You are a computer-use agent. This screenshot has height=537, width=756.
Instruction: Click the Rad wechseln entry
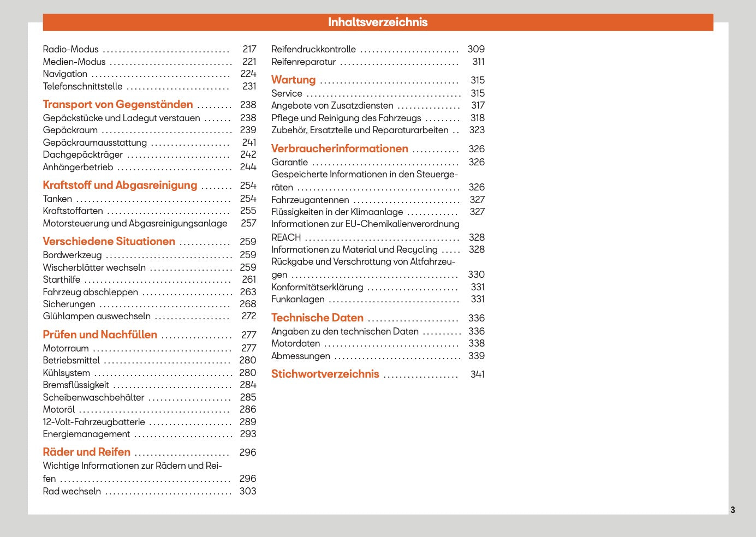point(72,492)
